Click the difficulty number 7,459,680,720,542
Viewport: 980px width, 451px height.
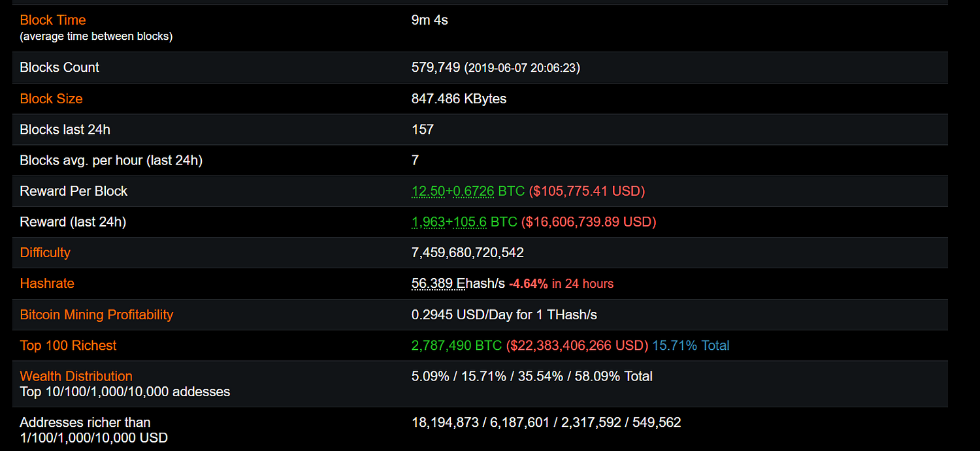(468, 253)
